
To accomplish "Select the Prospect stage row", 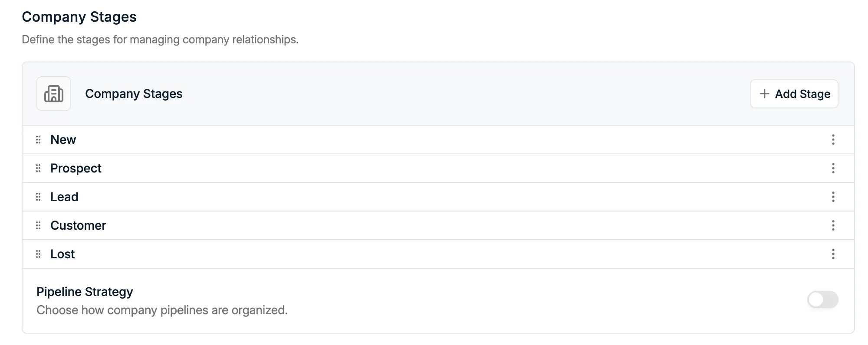I will click(438, 168).
